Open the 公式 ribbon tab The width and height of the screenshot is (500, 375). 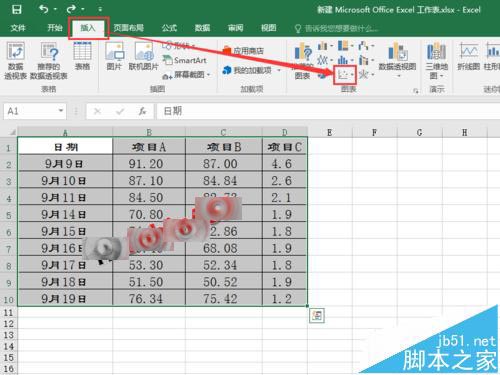pos(169,28)
